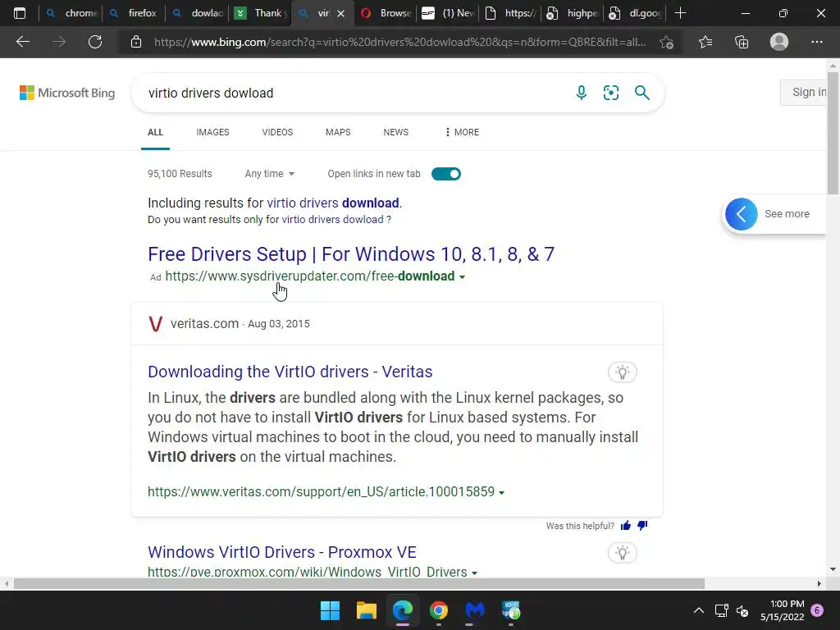The image size is (840, 630).
Task: Click the lightbulb icon beside Proxmox result
Action: tap(623, 553)
